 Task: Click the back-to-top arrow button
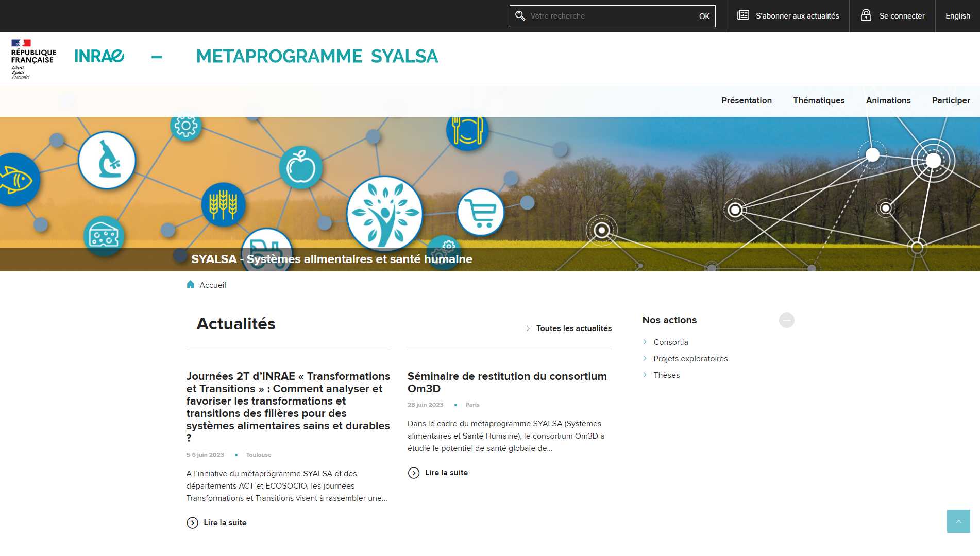[x=958, y=521]
